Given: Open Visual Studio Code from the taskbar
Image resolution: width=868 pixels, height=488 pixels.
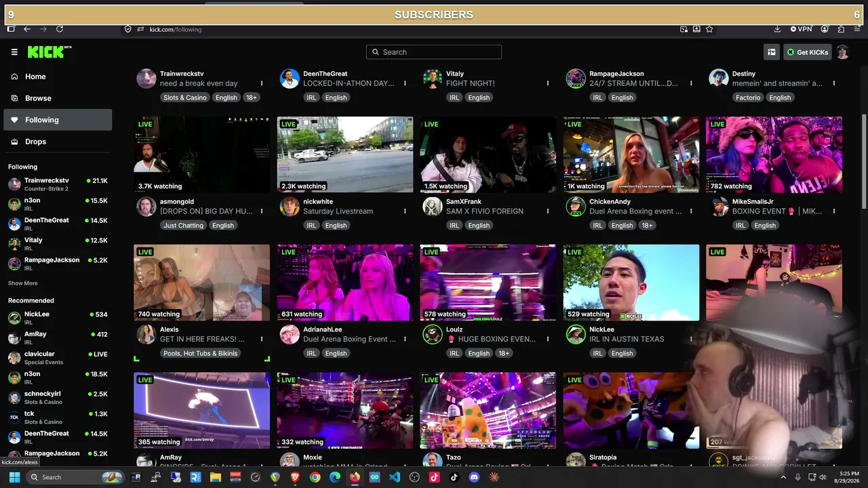Looking at the screenshot, I should click(x=395, y=477).
